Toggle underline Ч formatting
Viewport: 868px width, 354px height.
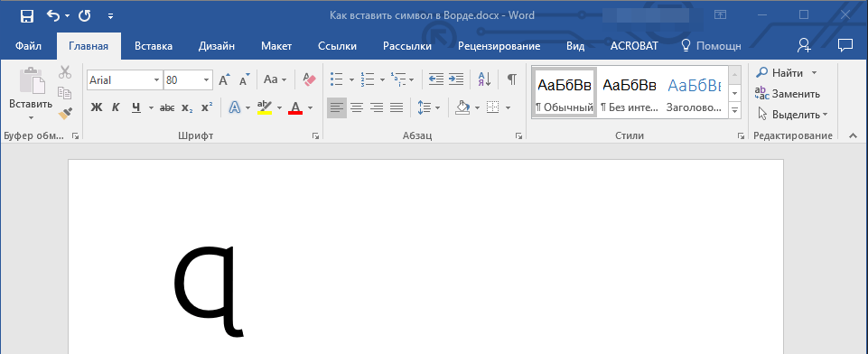tap(136, 107)
